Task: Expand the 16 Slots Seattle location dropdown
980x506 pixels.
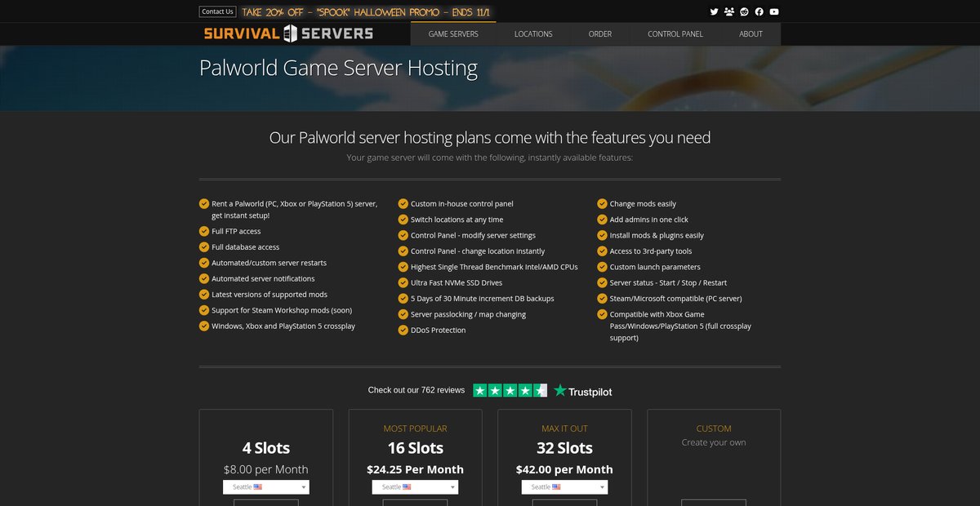Action: pos(415,486)
